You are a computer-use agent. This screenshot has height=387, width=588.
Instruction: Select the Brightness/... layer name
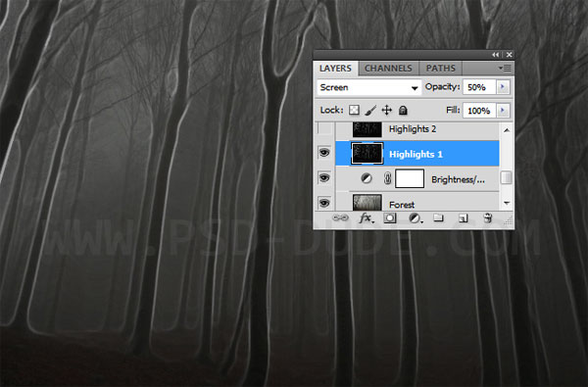458,179
